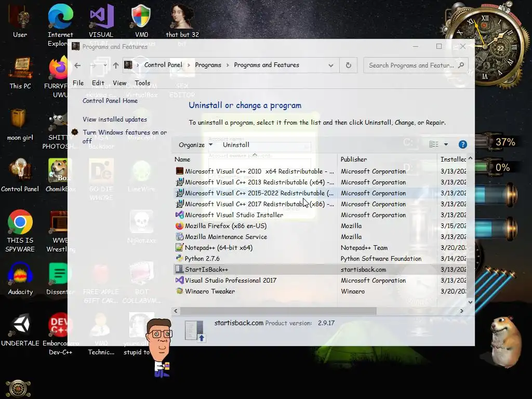This screenshot has width=532, height=399.
Task: Open the Edit menu
Action: click(98, 83)
